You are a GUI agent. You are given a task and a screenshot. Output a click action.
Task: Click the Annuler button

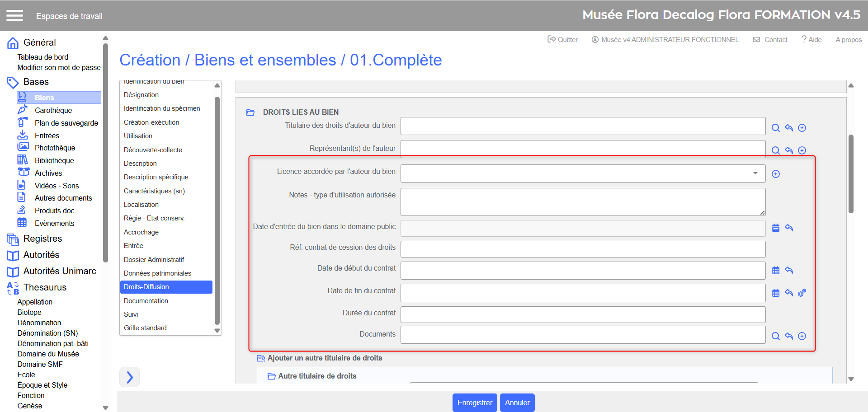[x=517, y=403]
